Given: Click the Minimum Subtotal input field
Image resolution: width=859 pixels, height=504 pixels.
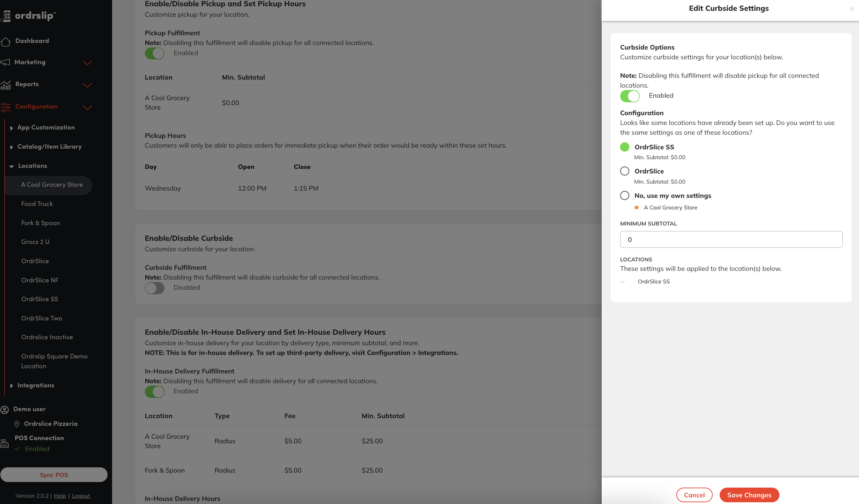Looking at the screenshot, I should (x=731, y=239).
